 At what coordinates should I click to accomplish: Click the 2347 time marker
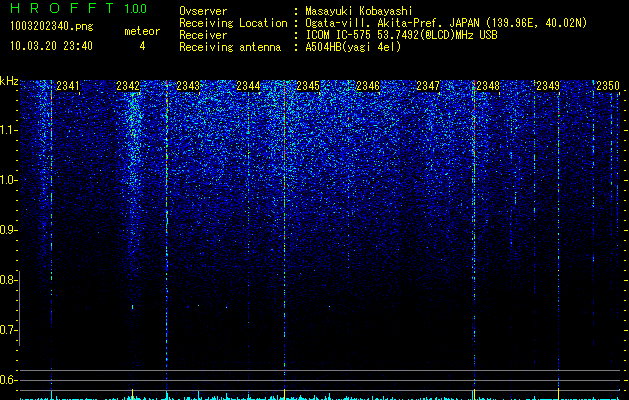(x=428, y=86)
